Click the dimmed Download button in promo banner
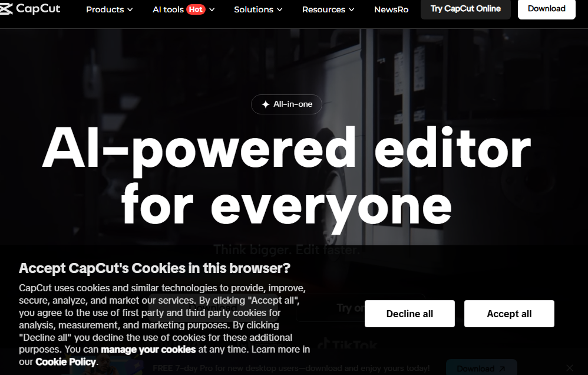This screenshot has height=375, width=588. click(x=481, y=369)
